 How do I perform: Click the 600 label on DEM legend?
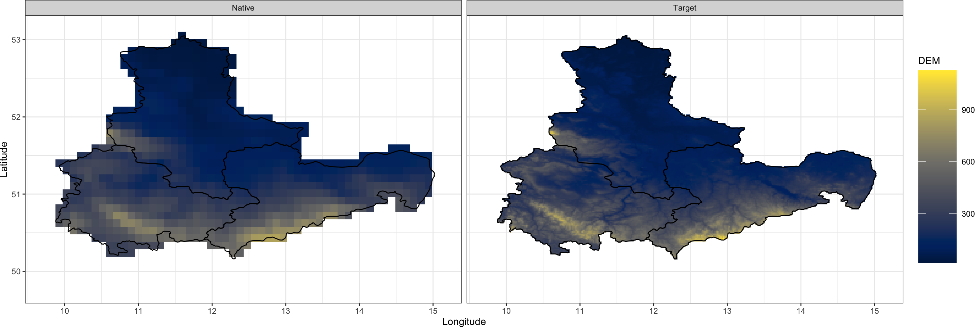968,162
